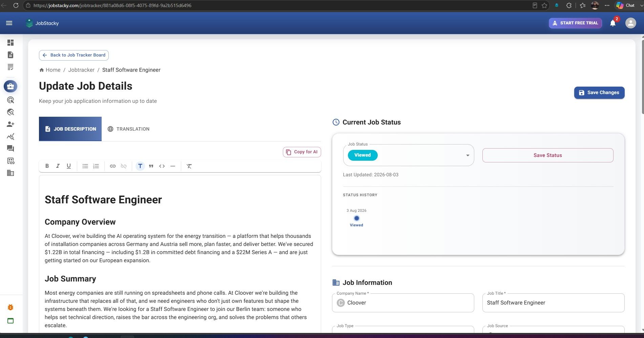Image resolution: width=644 pixels, height=338 pixels.
Task: Insert a code block
Action: (162, 166)
